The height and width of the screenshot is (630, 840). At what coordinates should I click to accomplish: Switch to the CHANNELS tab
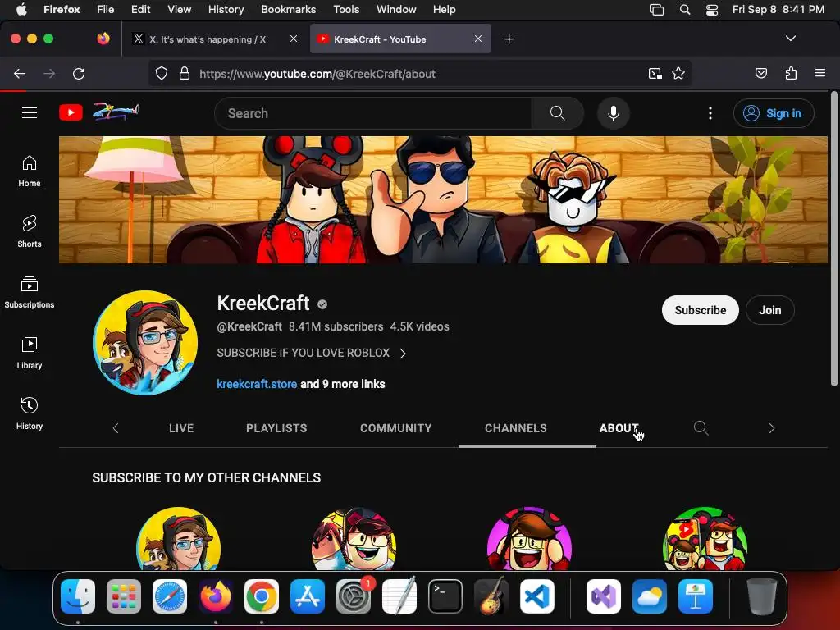[x=516, y=428]
